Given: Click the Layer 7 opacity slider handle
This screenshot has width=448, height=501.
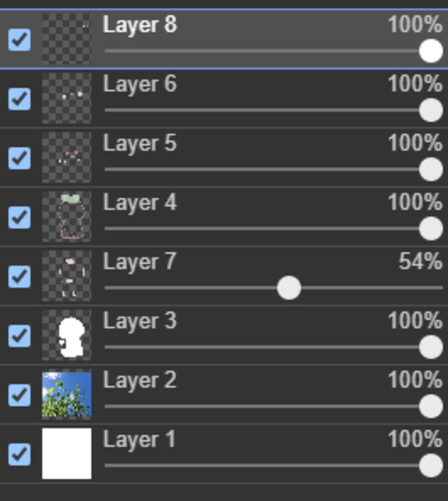Looking at the screenshot, I should click(289, 288).
